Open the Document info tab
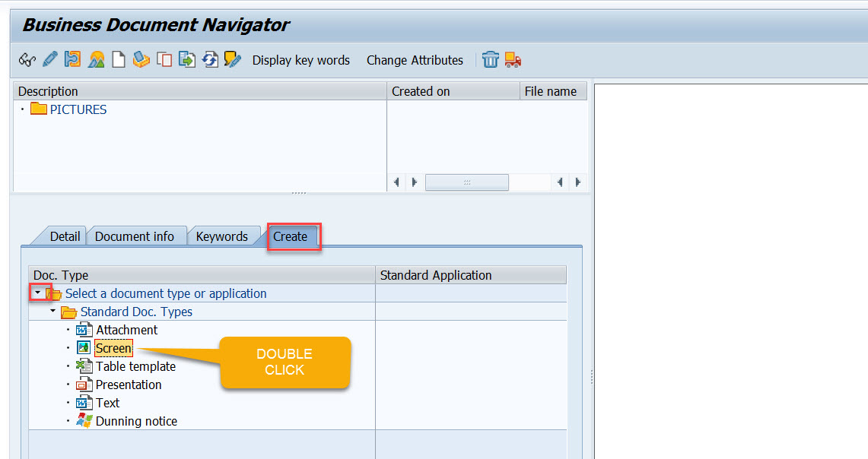 point(136,236)
